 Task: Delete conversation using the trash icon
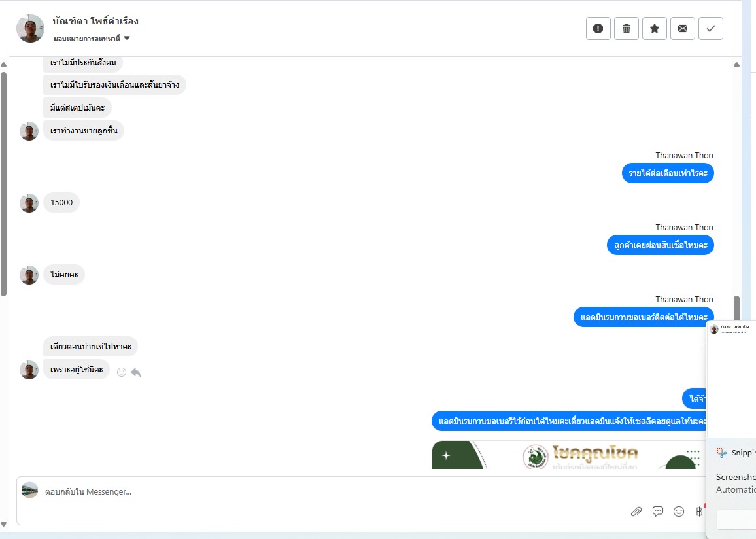pos(627,28)
